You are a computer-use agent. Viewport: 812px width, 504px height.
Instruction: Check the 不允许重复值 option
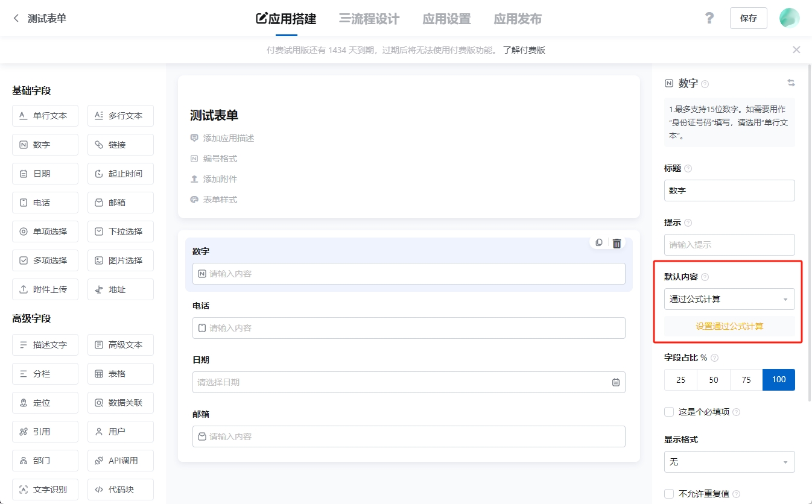[x=668, y=493]
